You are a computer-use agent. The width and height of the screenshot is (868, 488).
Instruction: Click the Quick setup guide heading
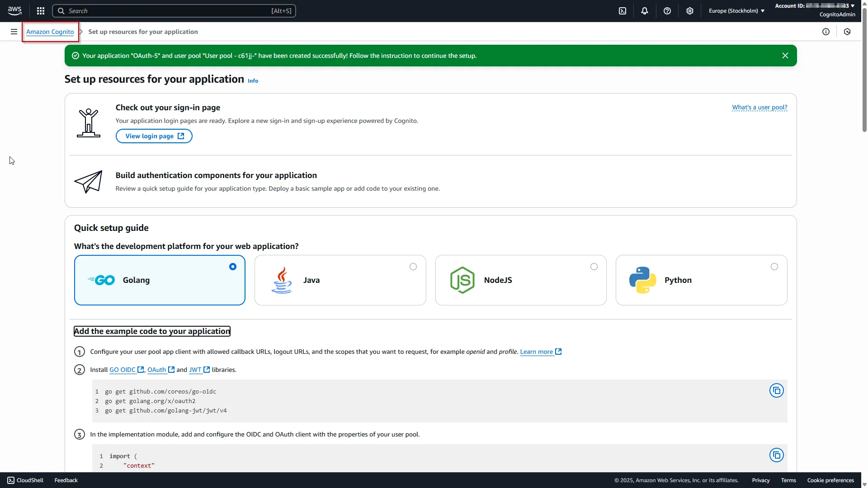tap(111, 228)
